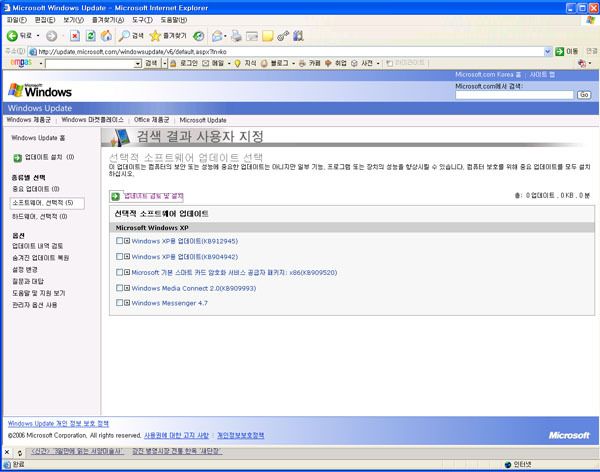Click the green arrow beside 업데이트 설치
The width and height of the screenshot is (600, 472).
(18, 158)
